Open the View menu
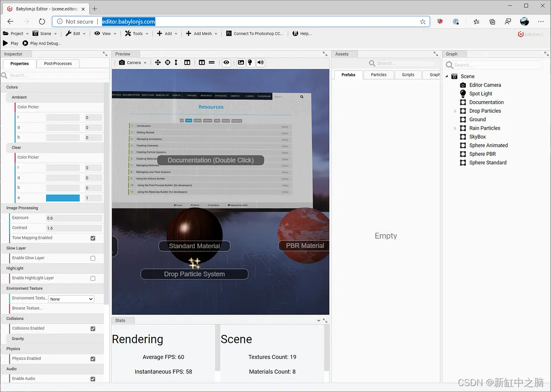The image size is (551, 392). coord(105,34)
